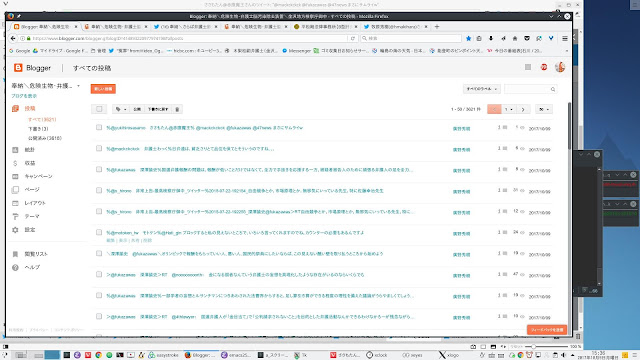Click the 投稿 posts sidebar icon
The width and height of the screenshot is (640, 360).
(x=15, y=109)
